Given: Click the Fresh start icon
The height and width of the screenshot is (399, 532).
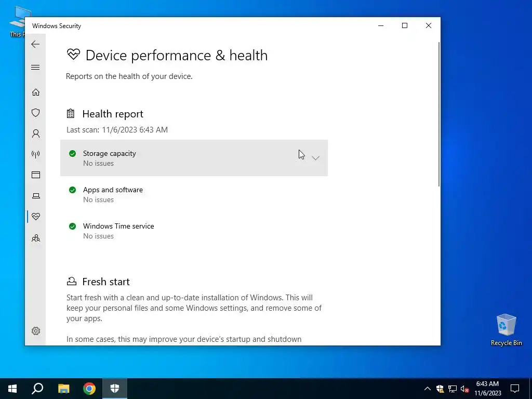Looking at the screenshot, I should 71,281.
